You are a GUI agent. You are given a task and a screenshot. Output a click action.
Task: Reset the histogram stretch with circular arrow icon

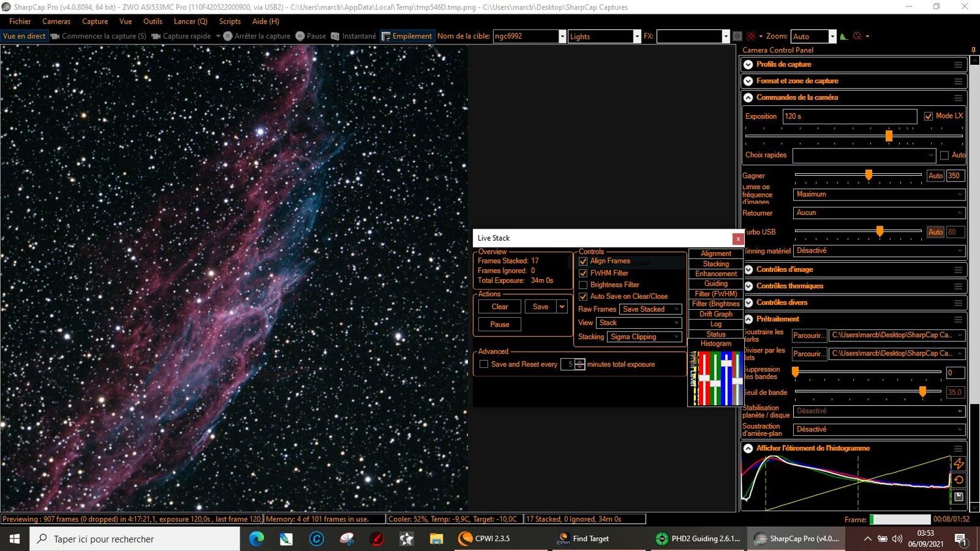click(959, 479)
